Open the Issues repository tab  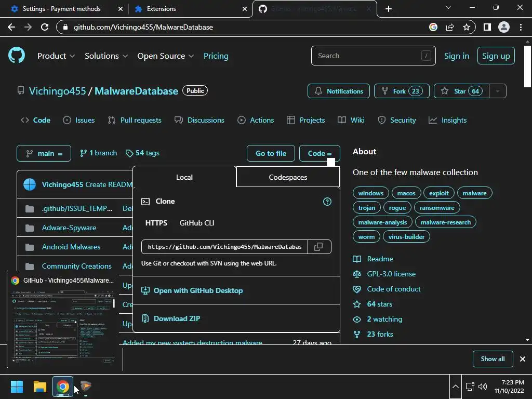79,120
